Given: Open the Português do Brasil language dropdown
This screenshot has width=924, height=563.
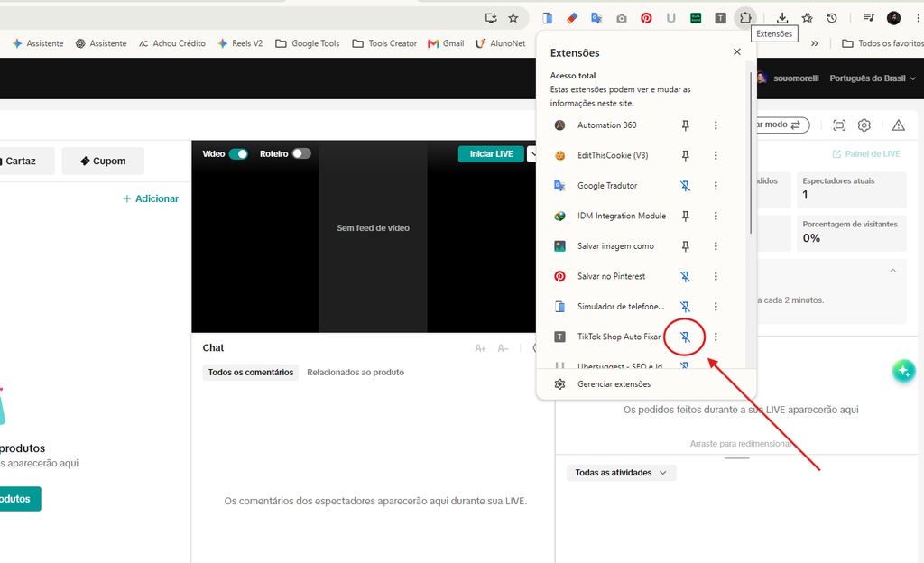Looking at the screenshot, I should tap(873, 78).
